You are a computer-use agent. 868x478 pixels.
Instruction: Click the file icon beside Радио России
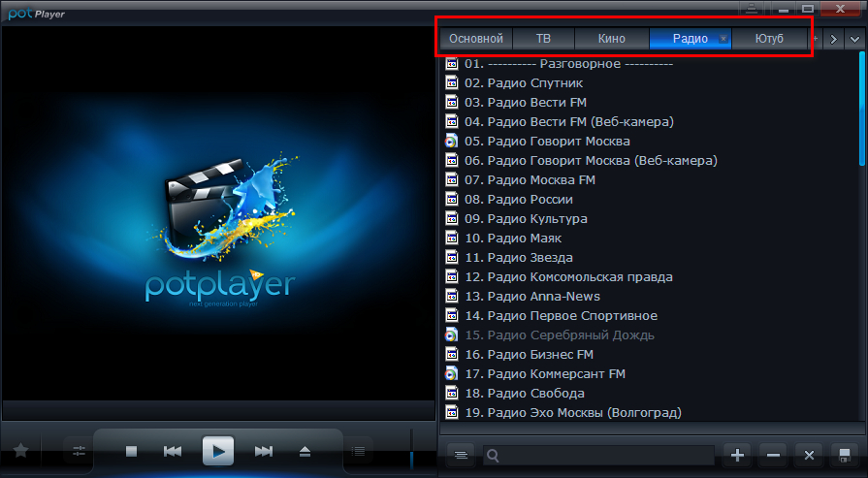point(452,199)
